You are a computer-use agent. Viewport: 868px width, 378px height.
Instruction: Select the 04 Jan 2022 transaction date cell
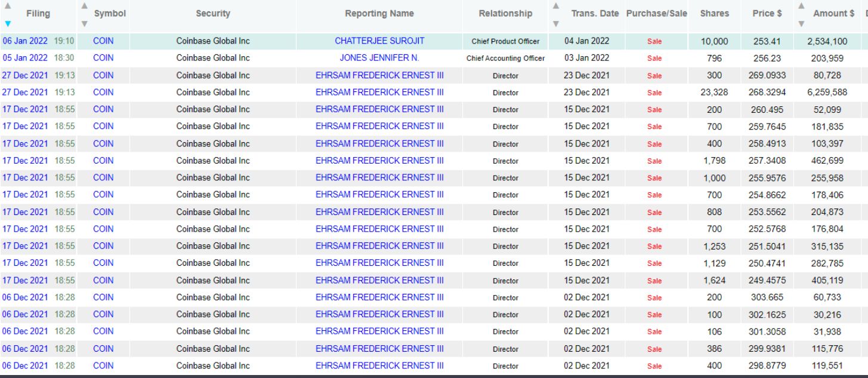[587, 41]
